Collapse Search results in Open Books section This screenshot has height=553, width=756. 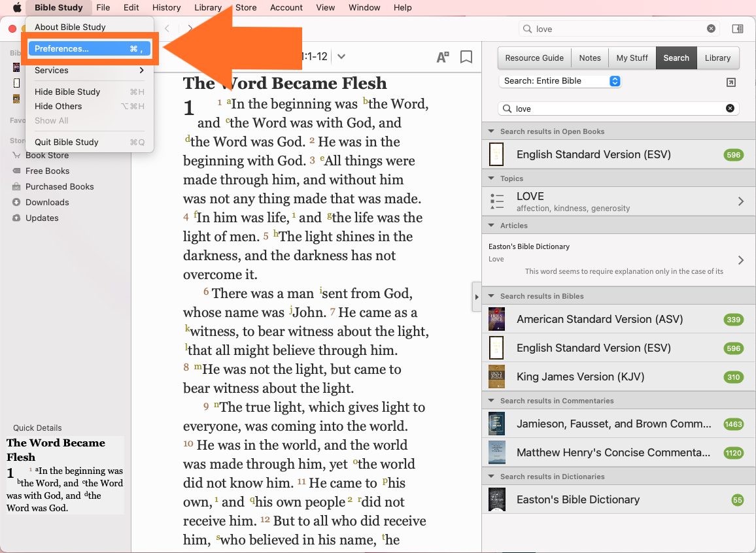[491, 131]
